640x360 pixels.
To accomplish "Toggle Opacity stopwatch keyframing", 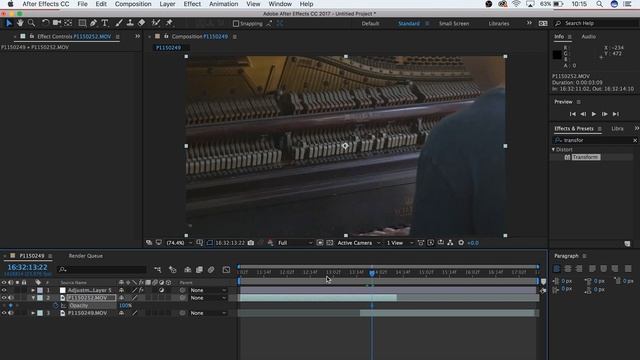I will coord(56,306).
